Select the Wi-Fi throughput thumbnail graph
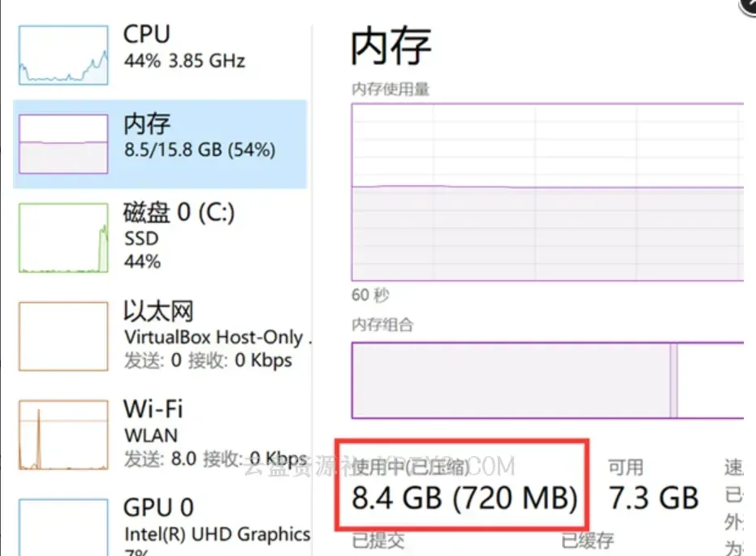The width and height of the screenshot is (756, 556). 63,434
